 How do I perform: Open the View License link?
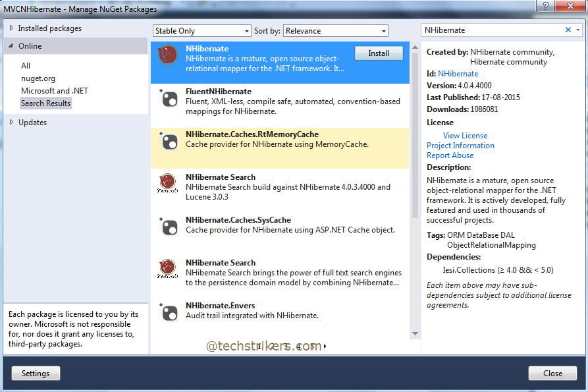465,136
